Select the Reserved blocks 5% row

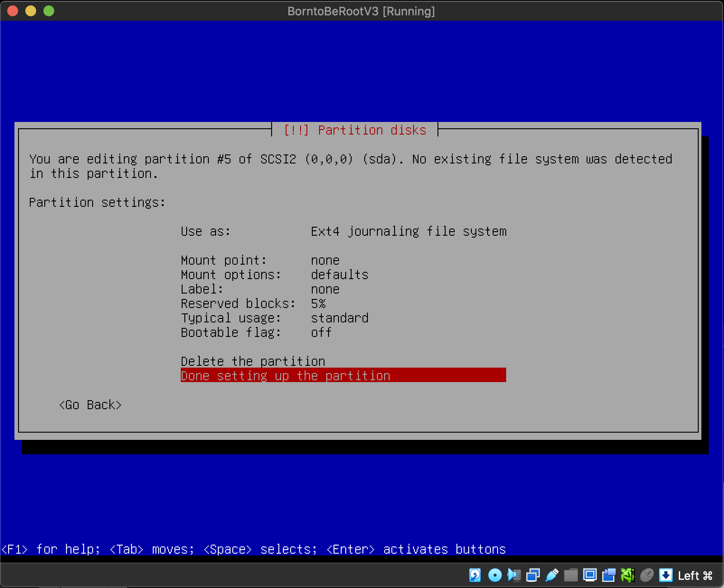point(343,303)
